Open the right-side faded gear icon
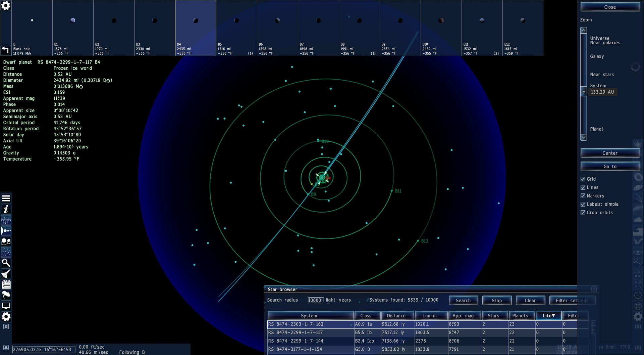This screenshot has height=355, width=644. pyautogui.click(x=638, y=316)
